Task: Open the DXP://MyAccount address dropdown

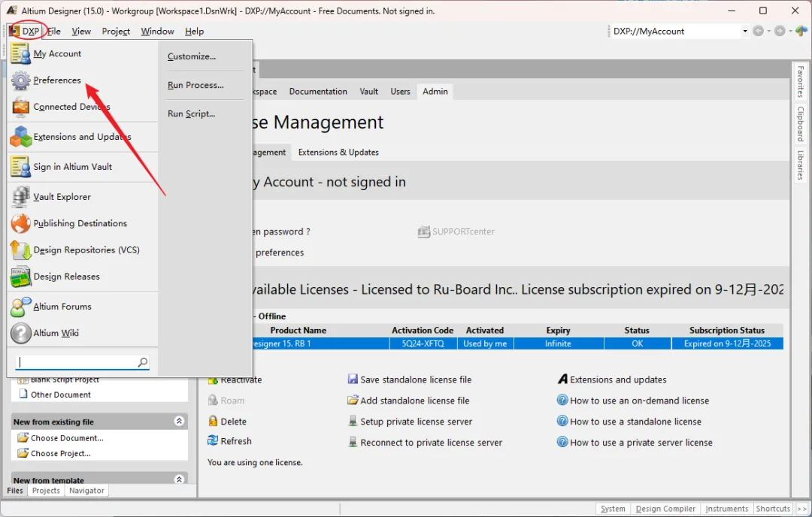Action: [745, 31]
